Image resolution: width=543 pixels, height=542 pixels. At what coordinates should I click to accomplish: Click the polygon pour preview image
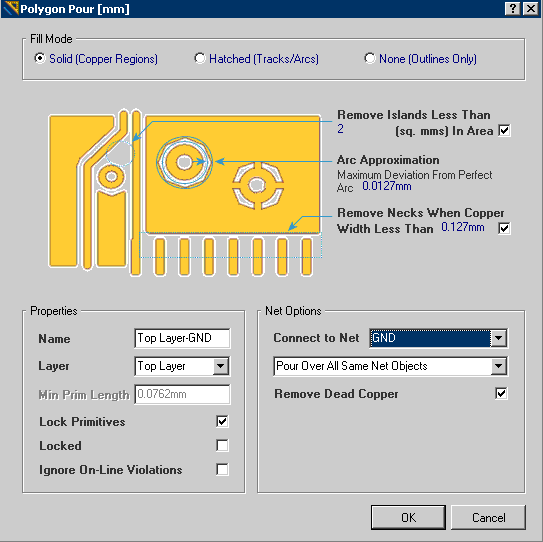pyautogui.click(x=185, y=193)
